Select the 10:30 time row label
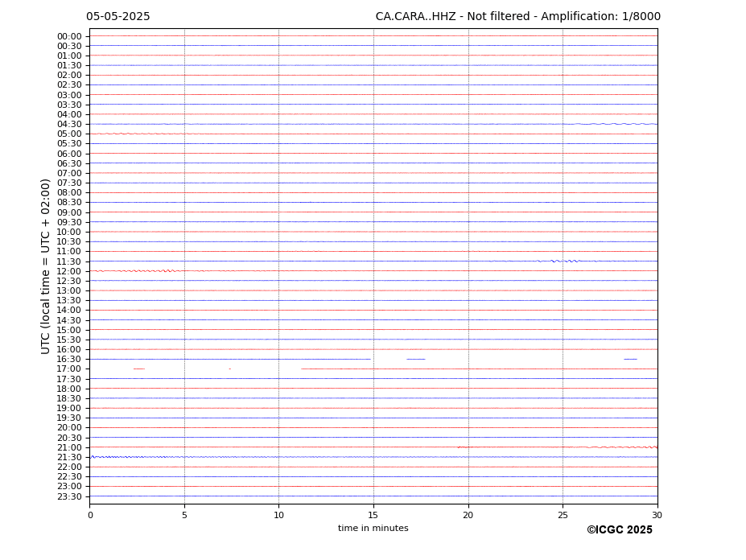Viewport: 746px width, 560px height. tap(69, 241)
